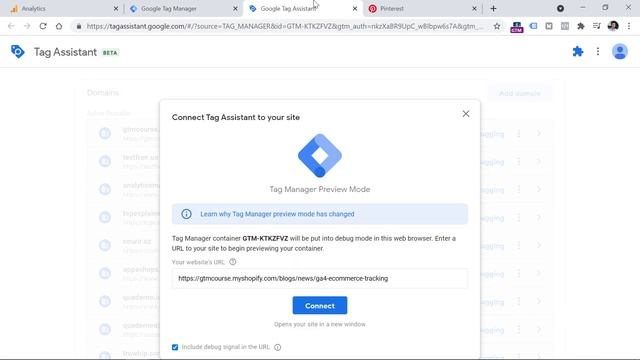Open the Tag Assistant three-dot menu
Screen dimensions: 640x360
(x=598, y=51)
